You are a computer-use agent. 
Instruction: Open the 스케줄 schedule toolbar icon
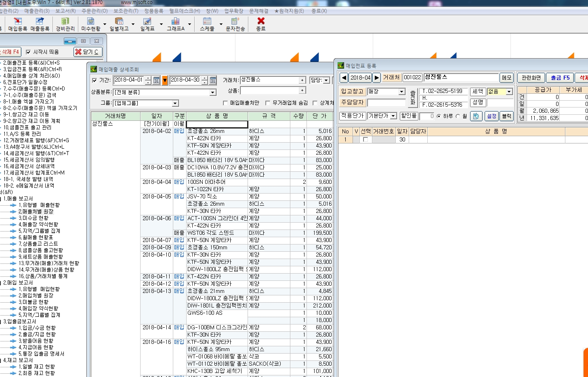207,24
